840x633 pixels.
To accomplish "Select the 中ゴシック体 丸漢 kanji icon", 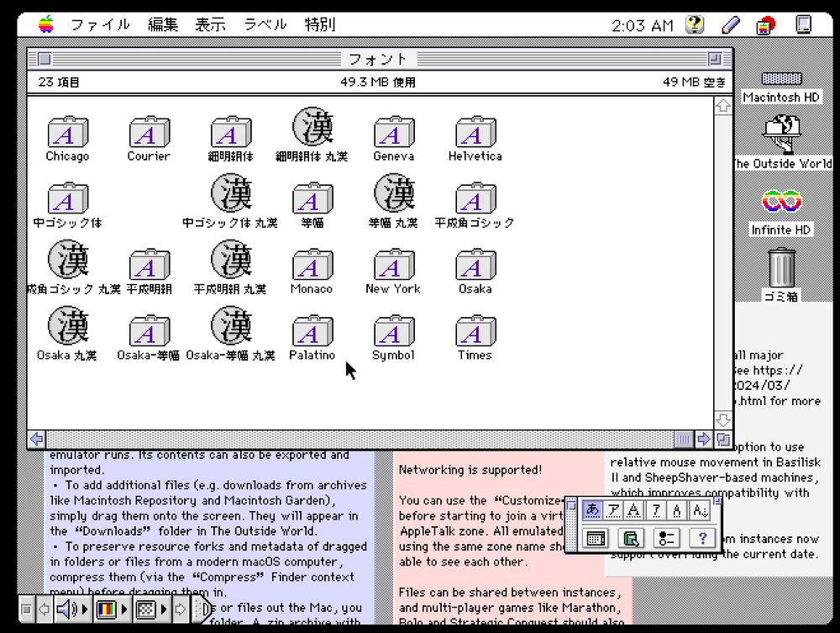I will point(232,193).
